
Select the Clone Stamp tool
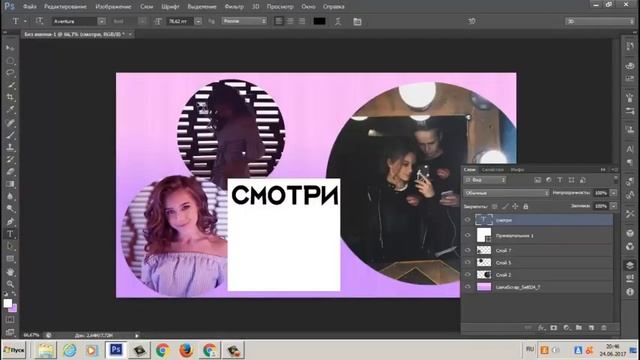10,147
